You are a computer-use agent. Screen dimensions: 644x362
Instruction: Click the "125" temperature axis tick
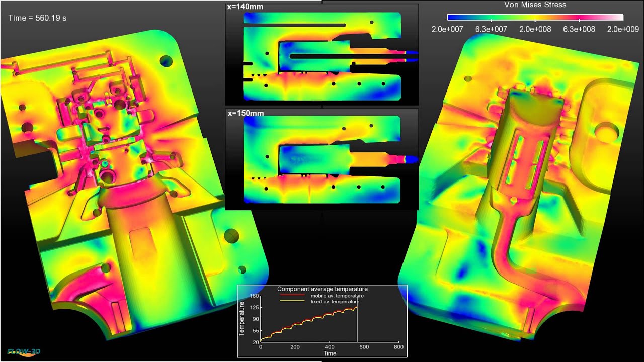click(254, 307)
